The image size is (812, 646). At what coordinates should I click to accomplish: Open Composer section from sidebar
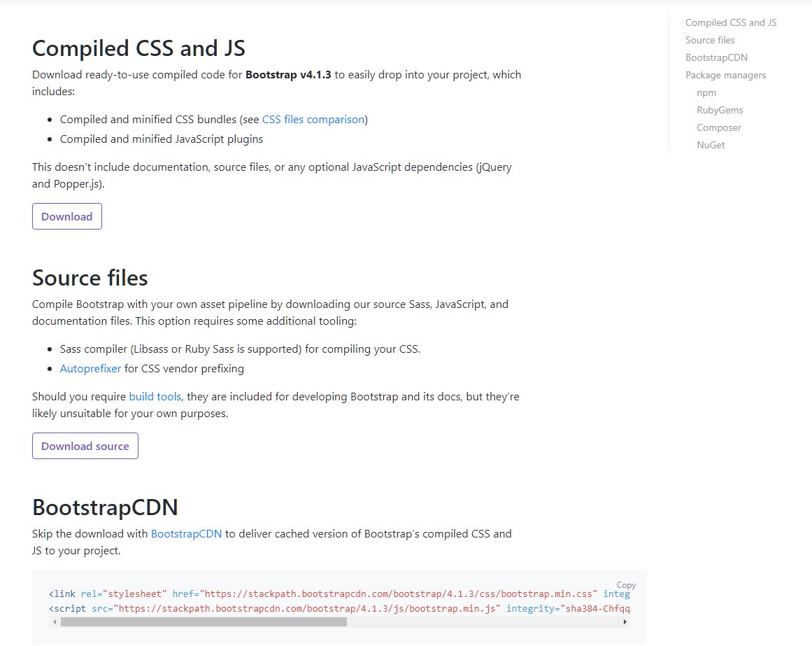[719, 128]
